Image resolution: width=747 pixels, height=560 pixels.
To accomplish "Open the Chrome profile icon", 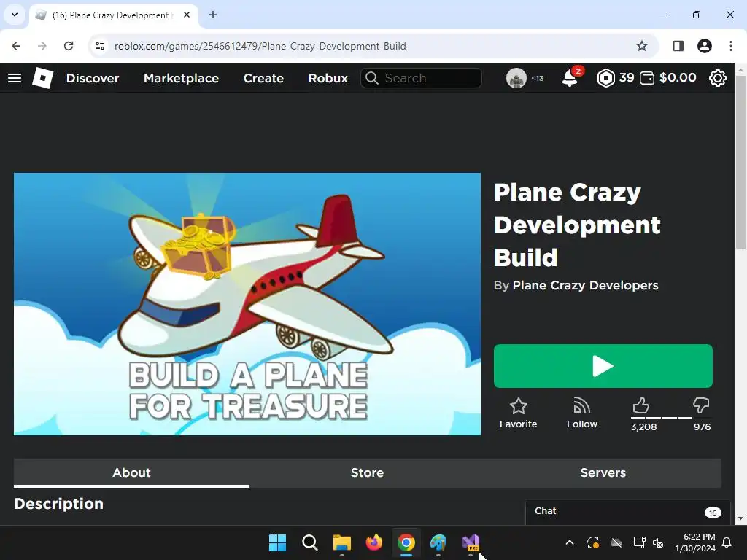I will [705, 46].
